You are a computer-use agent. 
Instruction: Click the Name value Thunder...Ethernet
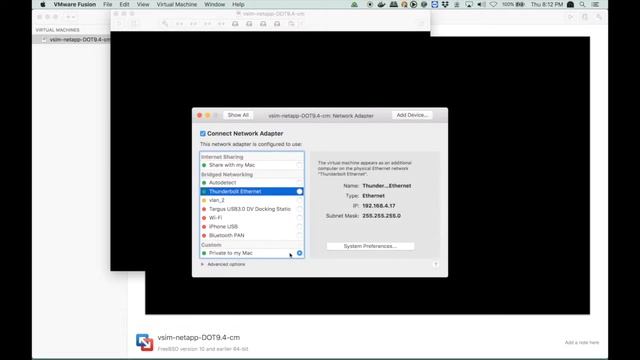click(387, 186)
